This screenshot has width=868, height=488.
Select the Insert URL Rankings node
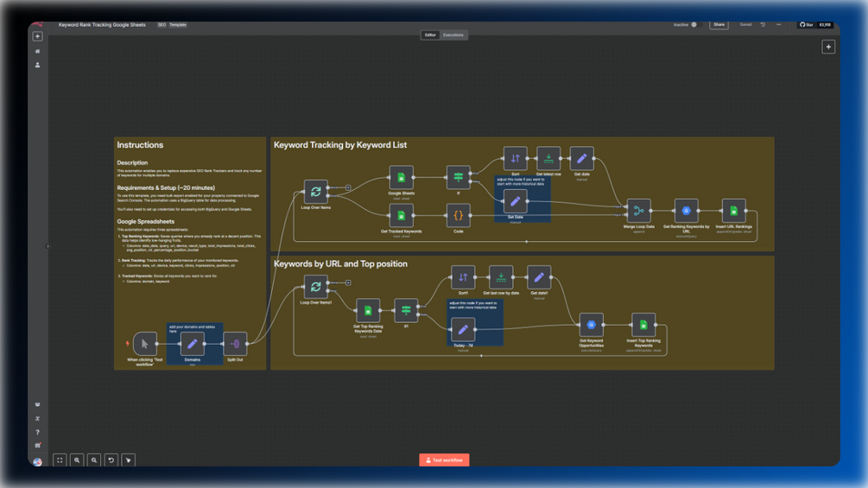point(734,211)
